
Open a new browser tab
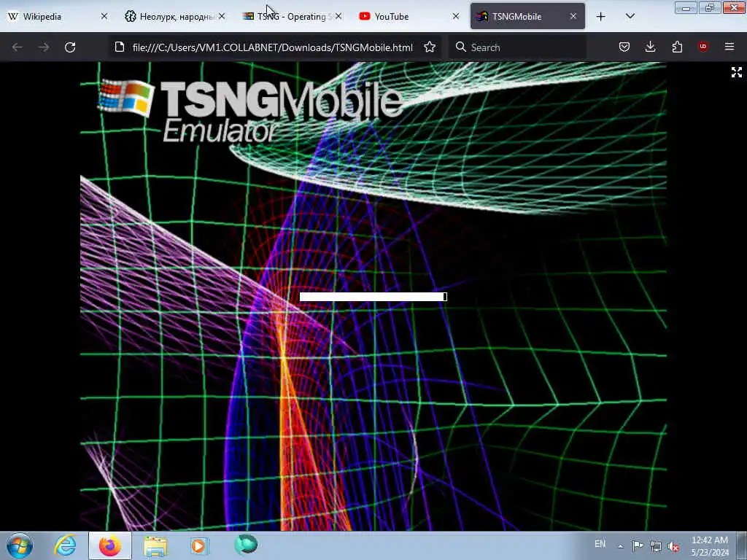click(x=601, y=17)
